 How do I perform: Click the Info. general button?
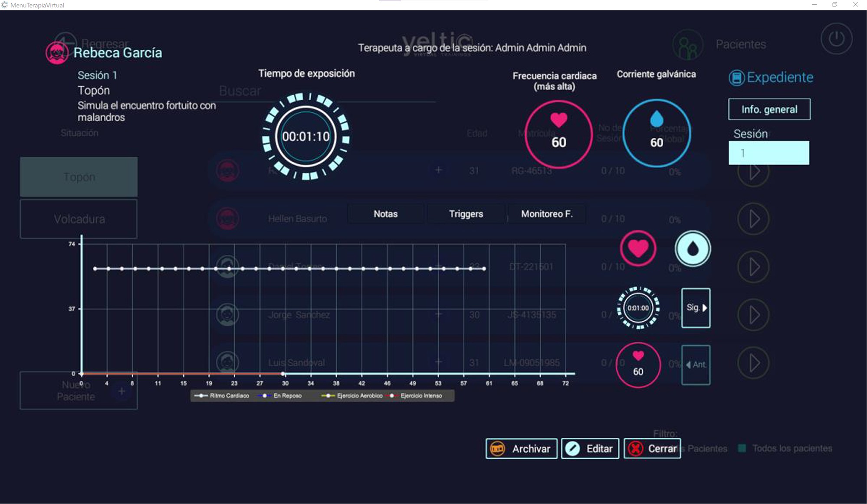(768, 109)
